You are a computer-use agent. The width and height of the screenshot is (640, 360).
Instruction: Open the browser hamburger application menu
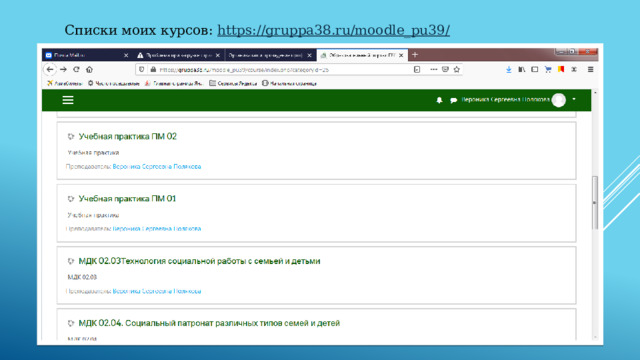coord(591,69)
